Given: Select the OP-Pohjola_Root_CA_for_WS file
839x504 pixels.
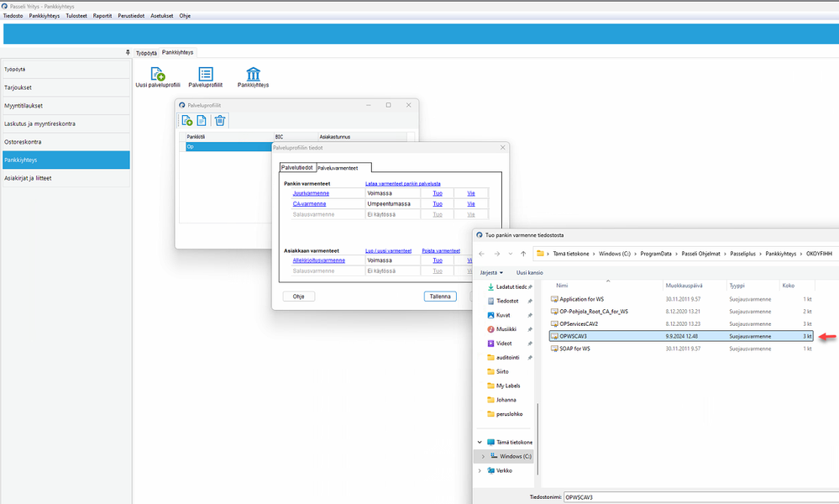Looking at the screenshot, I should point(681,312).
